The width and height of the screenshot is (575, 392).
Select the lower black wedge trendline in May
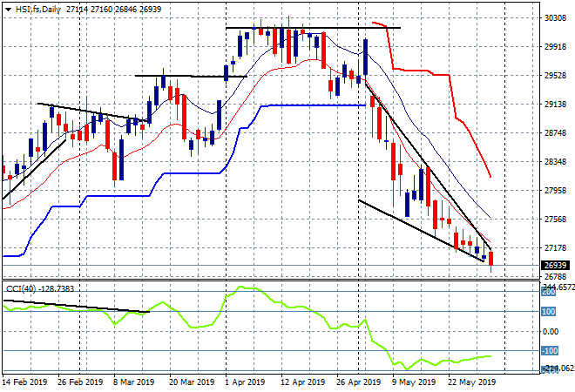click(421, 231)
